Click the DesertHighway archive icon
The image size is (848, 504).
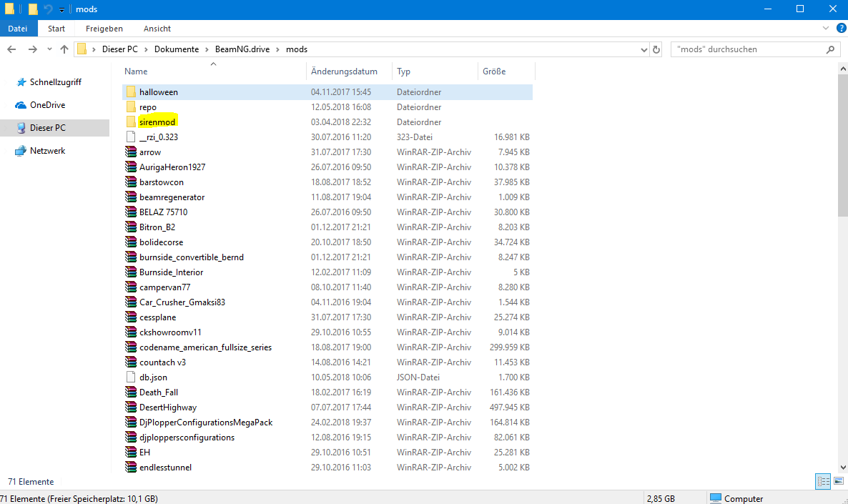pos(131,407)
